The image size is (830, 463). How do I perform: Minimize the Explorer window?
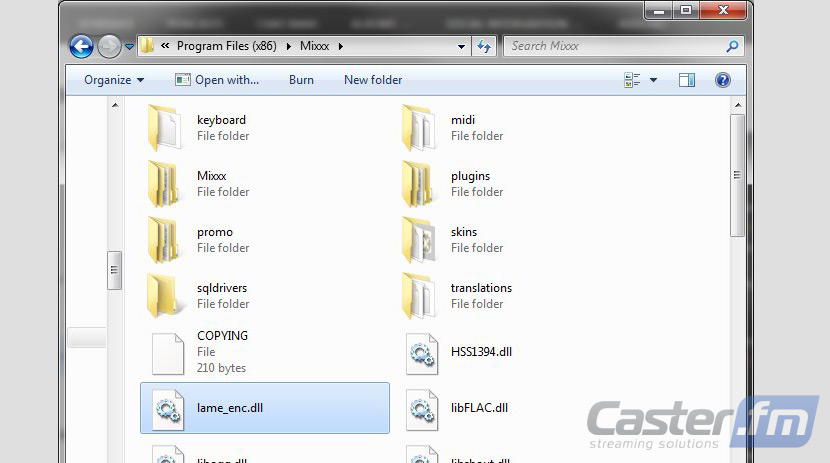659,11
